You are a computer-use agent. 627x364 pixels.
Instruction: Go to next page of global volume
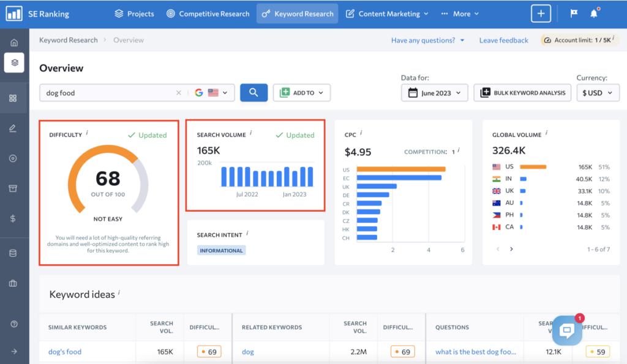(x=511, y=249)
